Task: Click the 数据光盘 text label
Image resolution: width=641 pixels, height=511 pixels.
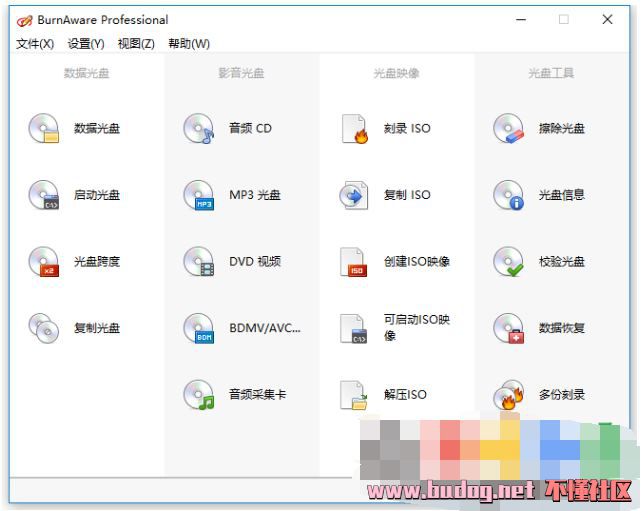Action: [97, 128]
